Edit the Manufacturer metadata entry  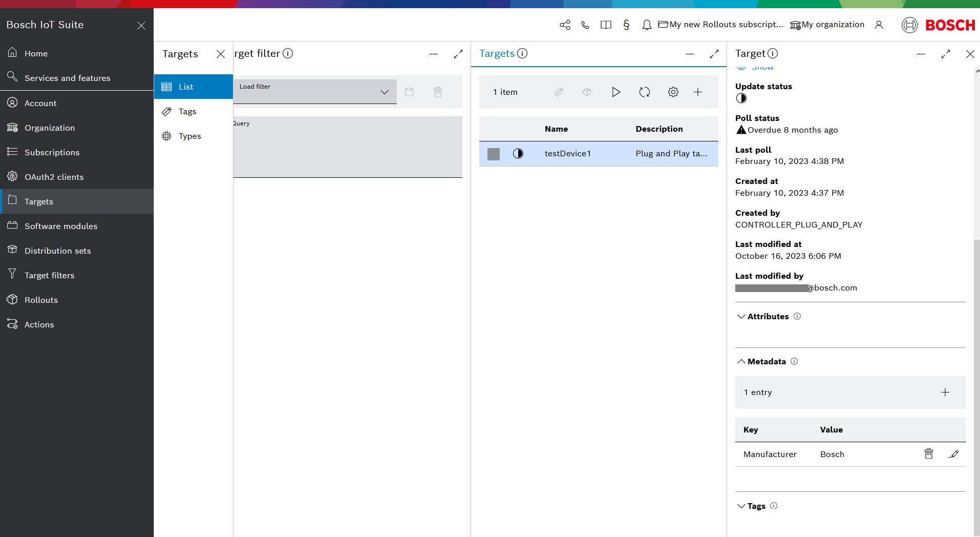click(953, 454)
